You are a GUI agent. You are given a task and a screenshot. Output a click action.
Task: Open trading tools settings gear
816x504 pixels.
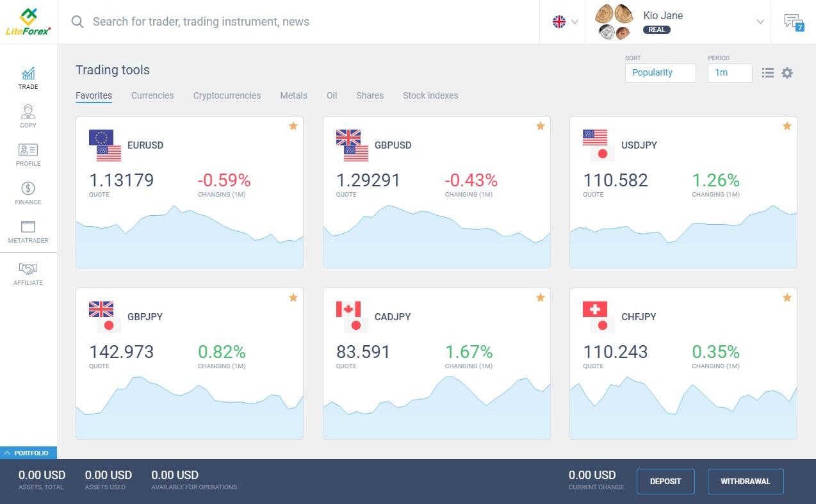(787, 73)
